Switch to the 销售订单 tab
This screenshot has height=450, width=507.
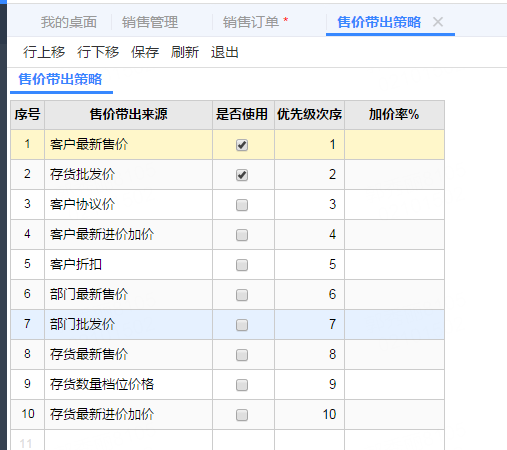(251, 22)
